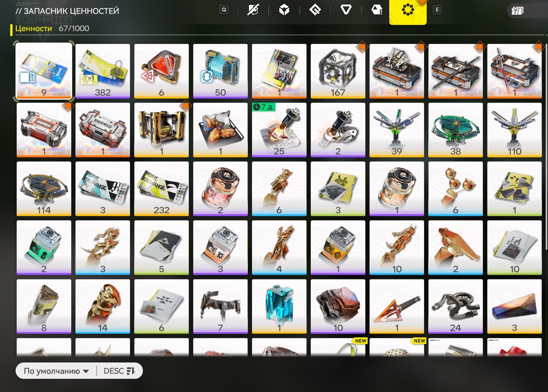Open the 'По умолчанию' sort dropdown

pos(56,371)
